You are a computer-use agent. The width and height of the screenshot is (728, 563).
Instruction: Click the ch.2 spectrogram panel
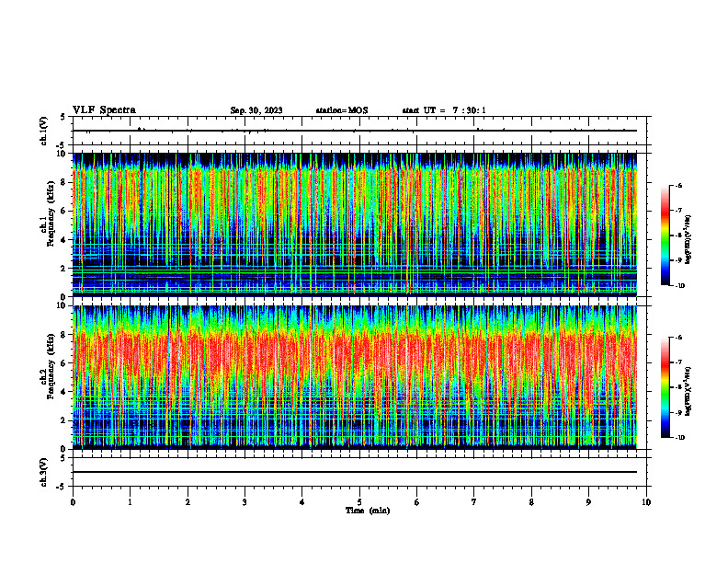click(355, 377)
